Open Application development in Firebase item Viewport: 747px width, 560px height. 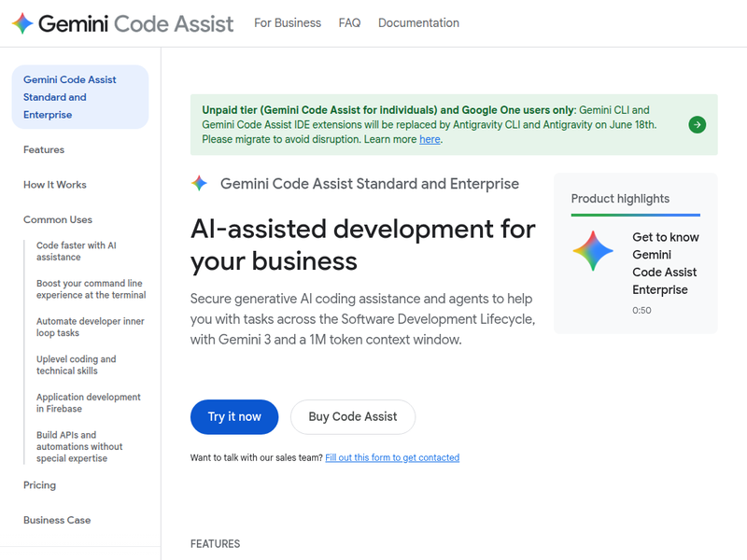click(88, 402)
